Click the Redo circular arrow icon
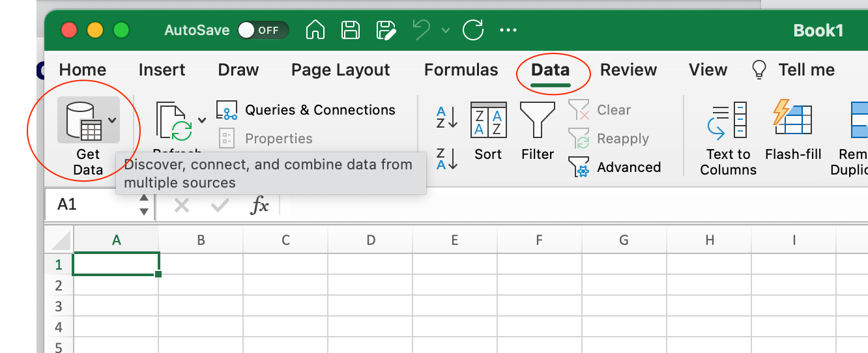868x353 pixels. (473, 30)
